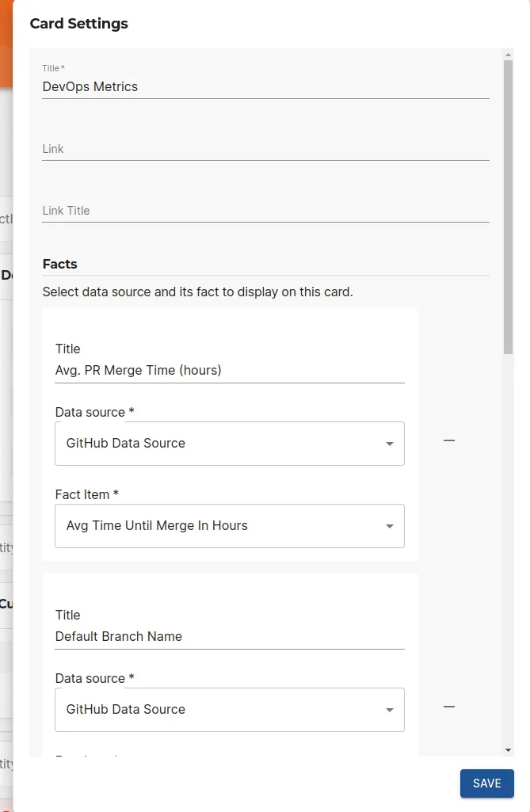530x812 pixels.
Task: Click the empty Link Title field
Action: pyautogui.click(x=265, y=212)
